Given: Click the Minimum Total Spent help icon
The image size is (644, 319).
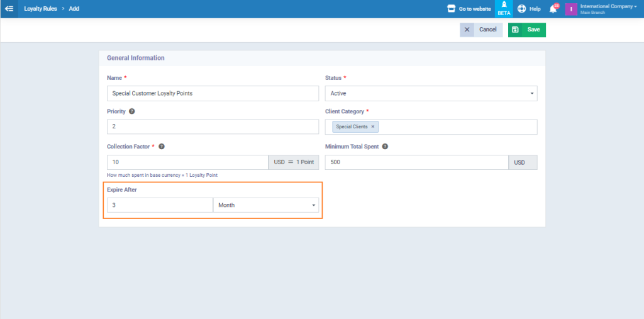Looking at the screenshot, I should pyautogui.click(x=385, y=147).
